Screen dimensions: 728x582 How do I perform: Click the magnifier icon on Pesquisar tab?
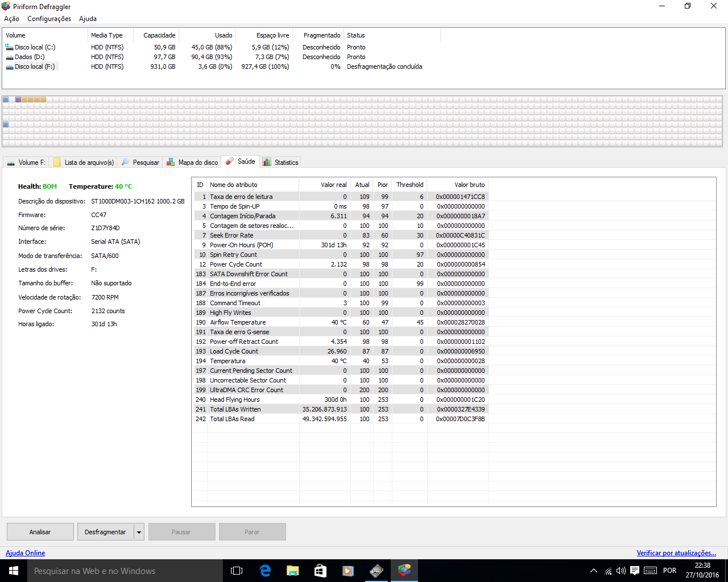coord(126,162)
